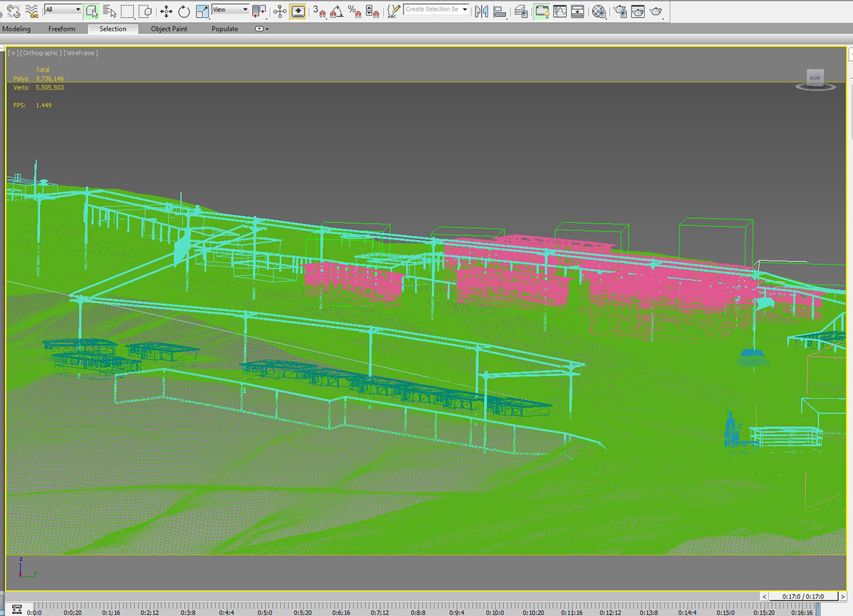Image resolution: width=853 pixels, height=616 pixels.
Task: Open the Freeform ribbon tab
Action: pos(61,29)
